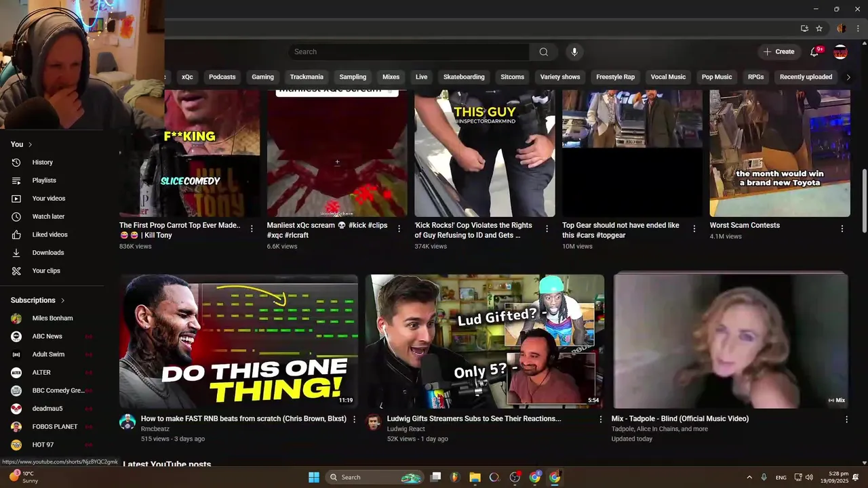Image resolution: width=868 pixels, height=488 pixels.
Task: Open options for FAST RNB beats video
Action: [353, 420]
